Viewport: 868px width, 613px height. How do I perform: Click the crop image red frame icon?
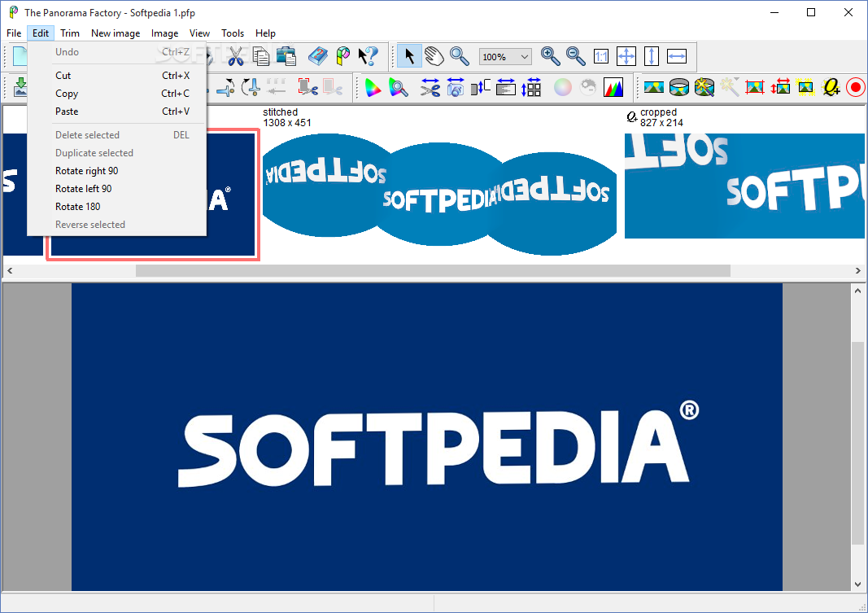click(755, 87)
